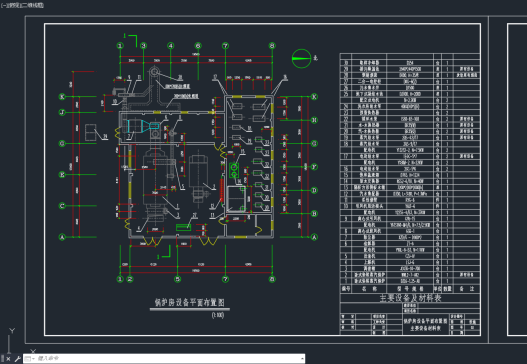
Task: Grab the command line grip handle
Action: click(2, 359)
